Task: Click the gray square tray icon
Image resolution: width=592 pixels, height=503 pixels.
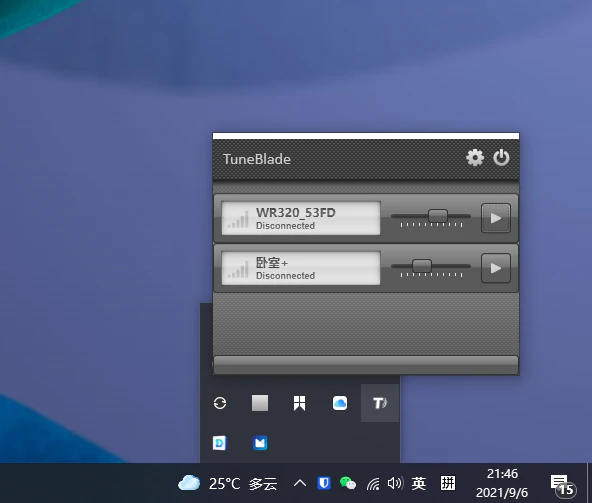Action: click(260, 403)
